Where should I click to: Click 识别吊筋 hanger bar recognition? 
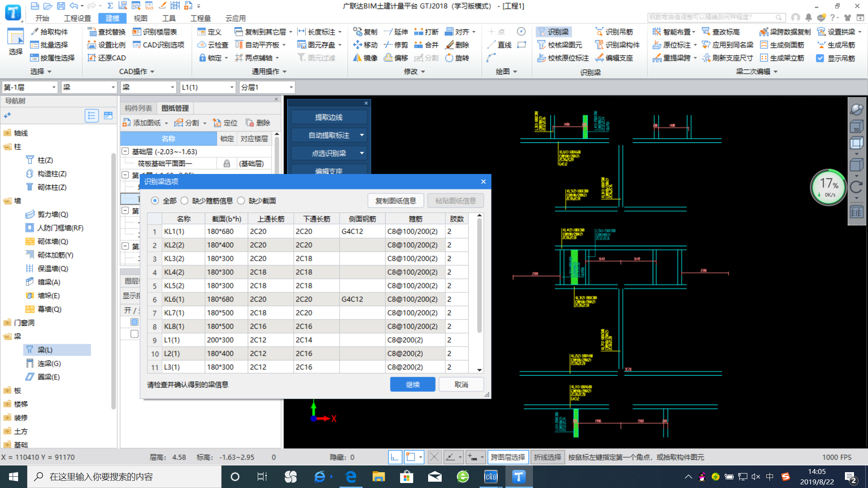(x=614, y=32)
